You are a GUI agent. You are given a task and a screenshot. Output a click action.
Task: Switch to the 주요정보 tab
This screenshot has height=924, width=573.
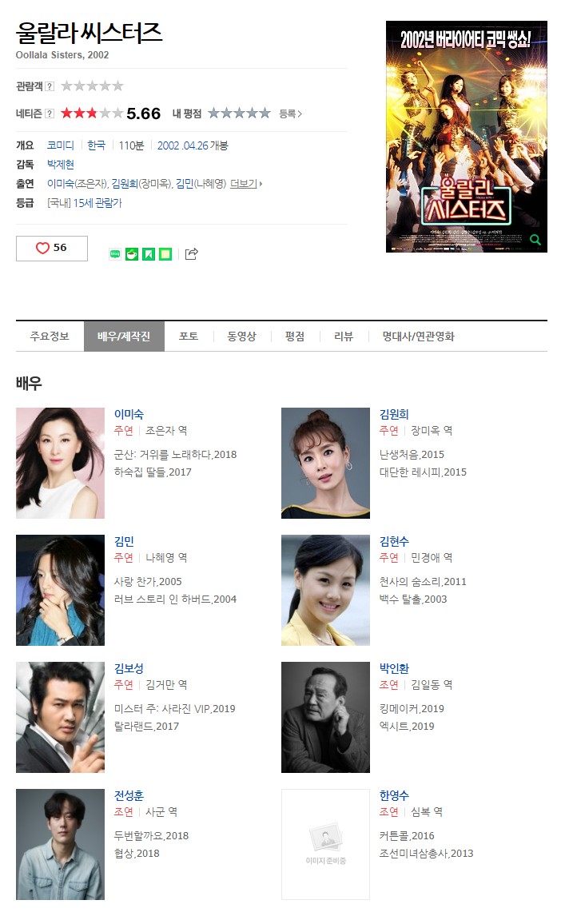50,337
